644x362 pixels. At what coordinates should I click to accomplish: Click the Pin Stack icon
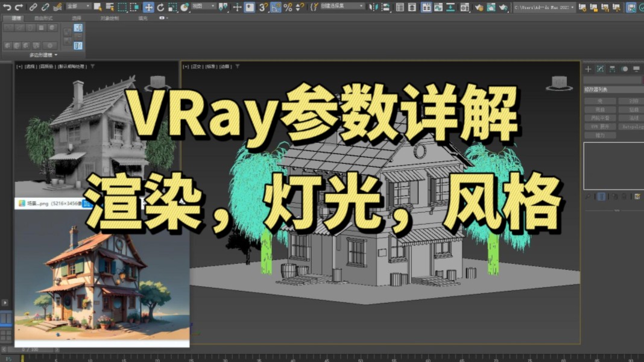click(588, 196)
